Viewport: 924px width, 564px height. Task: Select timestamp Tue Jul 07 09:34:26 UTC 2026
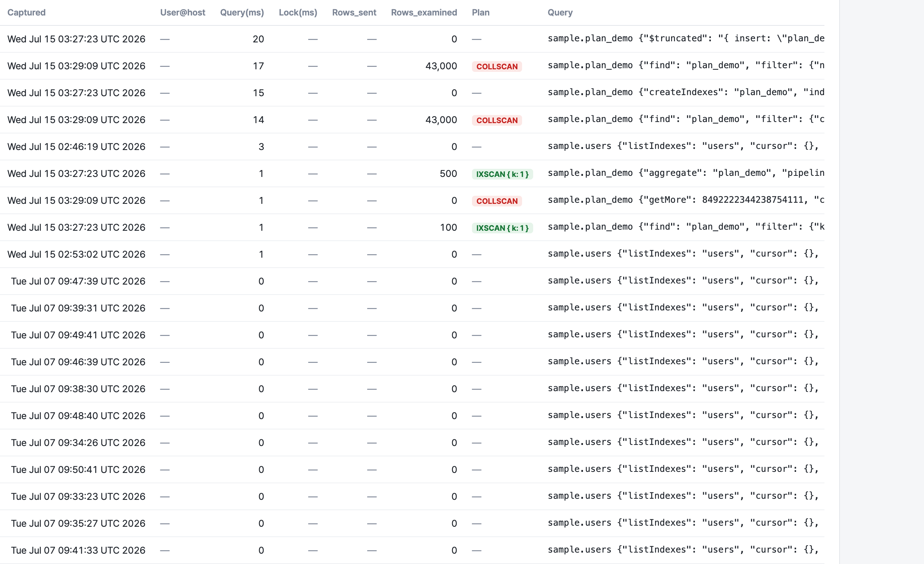point(78,443)
